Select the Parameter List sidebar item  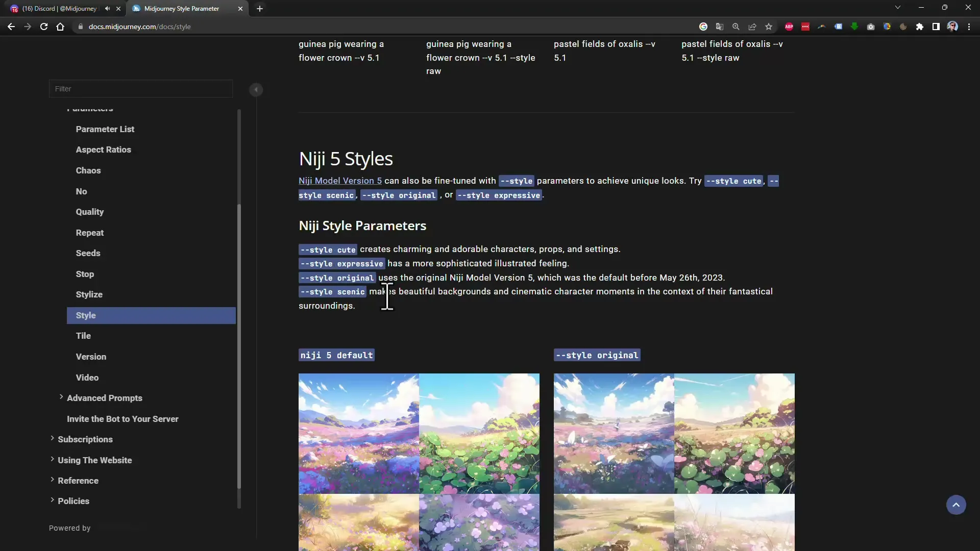105,129
